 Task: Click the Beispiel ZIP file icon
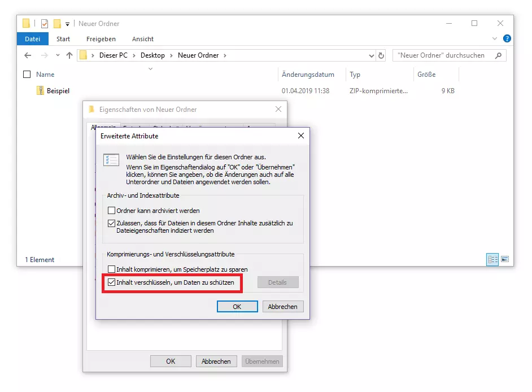(40, 90)
